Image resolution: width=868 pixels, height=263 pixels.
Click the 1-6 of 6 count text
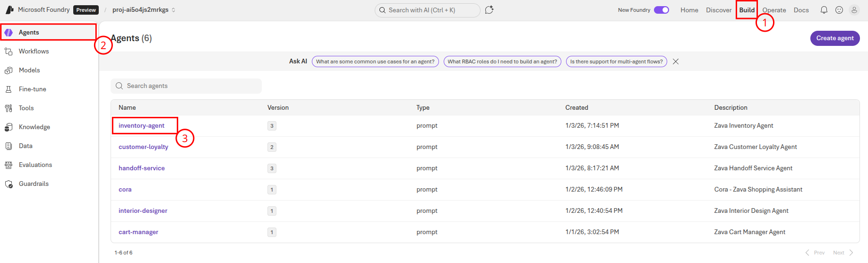[x=123, y=253]
